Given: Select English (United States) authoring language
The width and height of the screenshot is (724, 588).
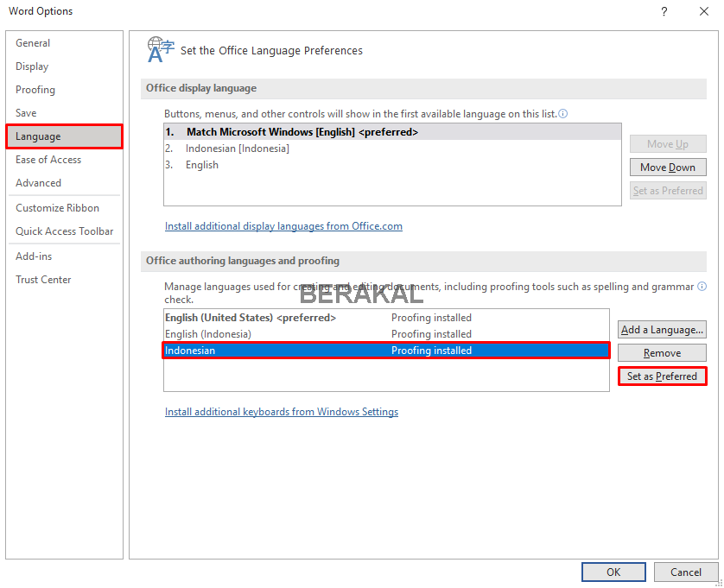Looking at the screenshot, I should (386, 318).
